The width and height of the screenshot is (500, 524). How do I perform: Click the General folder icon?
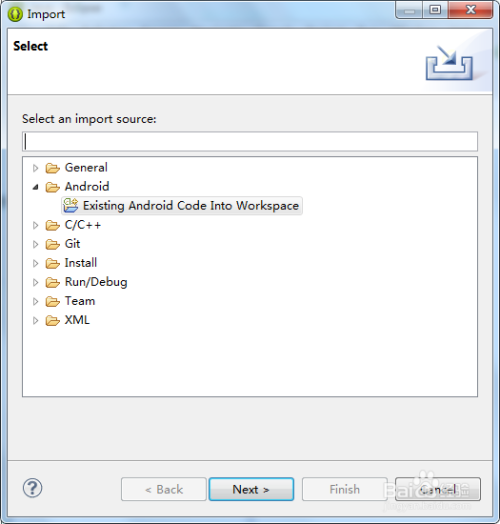52,168
